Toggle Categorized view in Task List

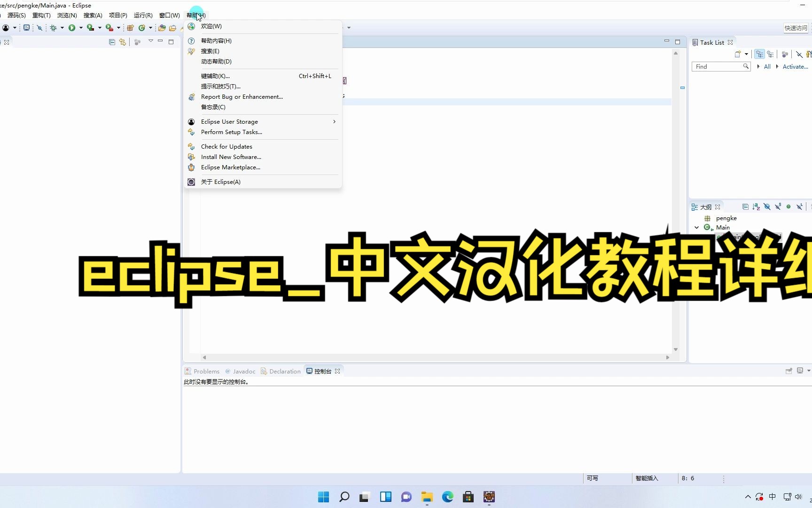[760, 54]
